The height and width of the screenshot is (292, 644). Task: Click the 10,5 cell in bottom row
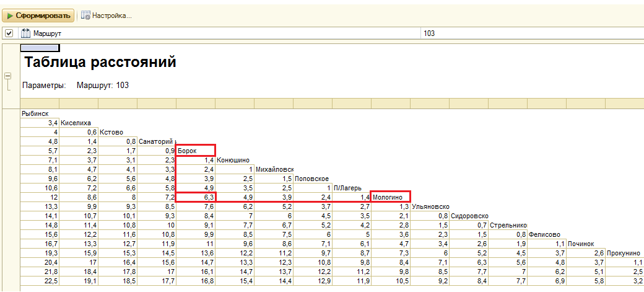pos(391,281)
